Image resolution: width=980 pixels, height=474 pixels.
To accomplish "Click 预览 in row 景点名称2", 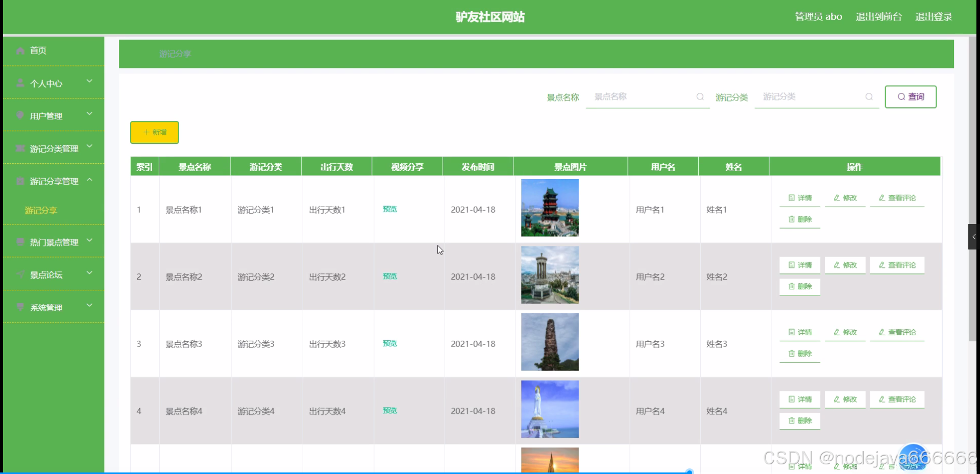I will tap(390, 276).
